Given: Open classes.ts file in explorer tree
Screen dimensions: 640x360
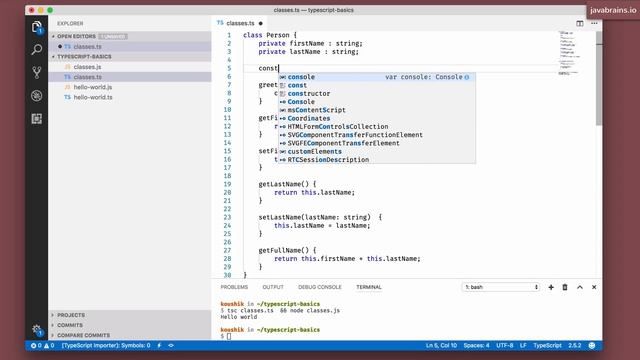Looking at the screenshot, I should coord(130,77).
